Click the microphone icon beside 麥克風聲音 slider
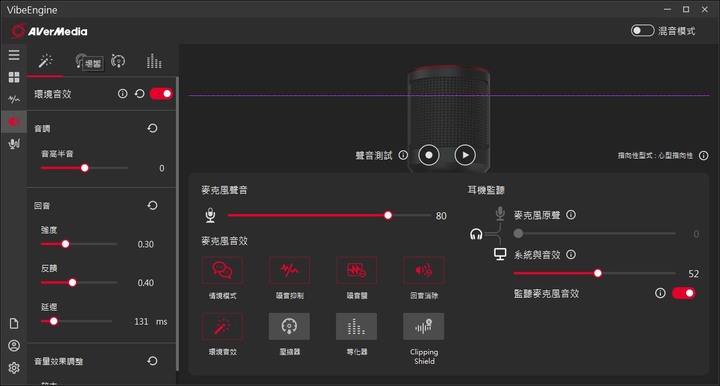Screen dimensions: 720x386 210,215
